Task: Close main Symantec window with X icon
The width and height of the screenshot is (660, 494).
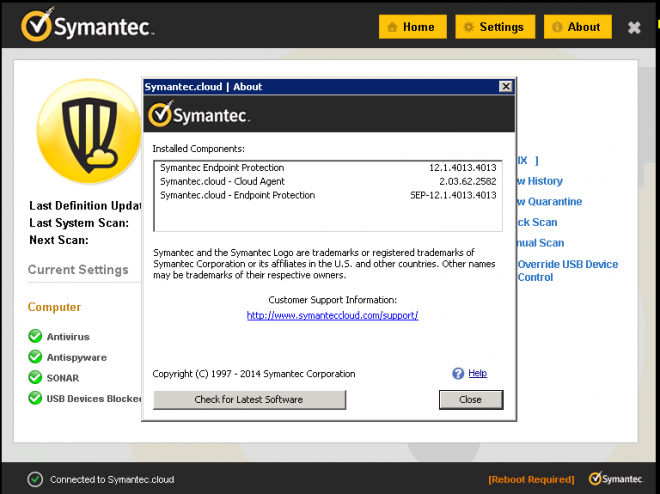Action: pos(634,28)
